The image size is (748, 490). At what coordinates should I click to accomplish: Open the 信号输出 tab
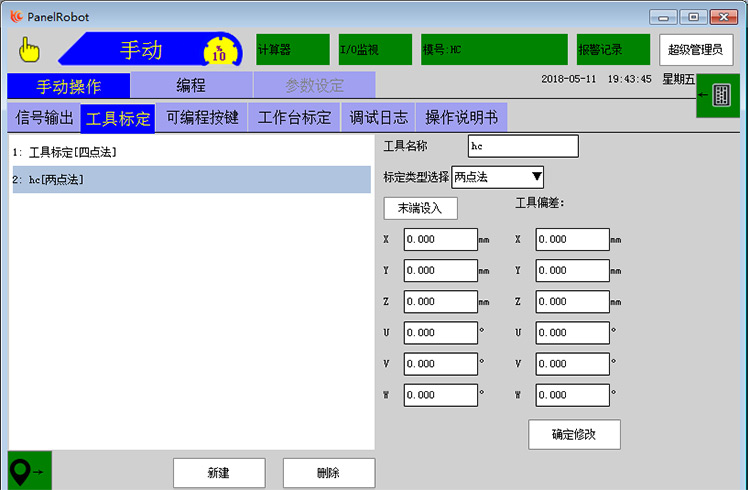44,118
